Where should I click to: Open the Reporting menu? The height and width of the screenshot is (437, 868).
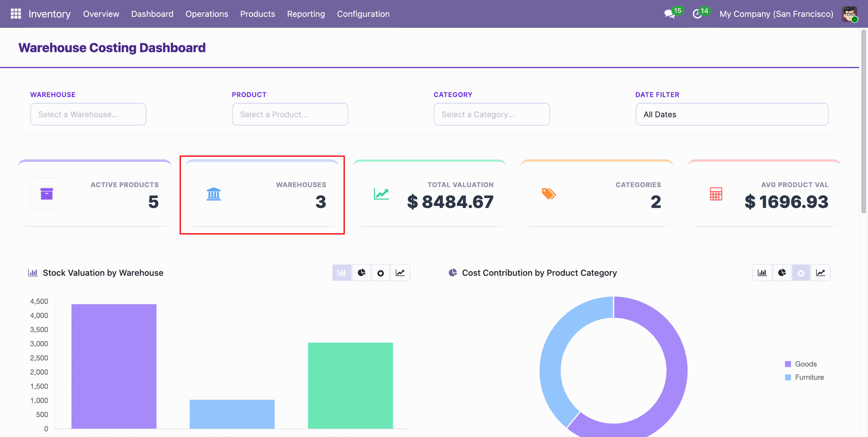[306, 14]
